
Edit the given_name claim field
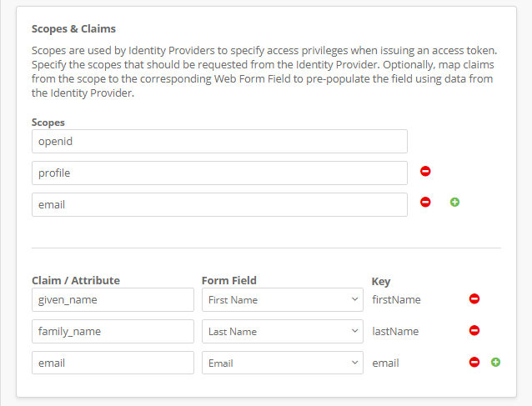tap(113, 300)
